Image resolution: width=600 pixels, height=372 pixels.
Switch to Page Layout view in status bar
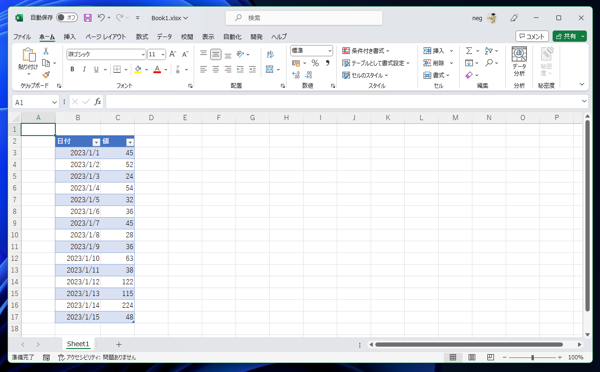(x=472, y=357)
